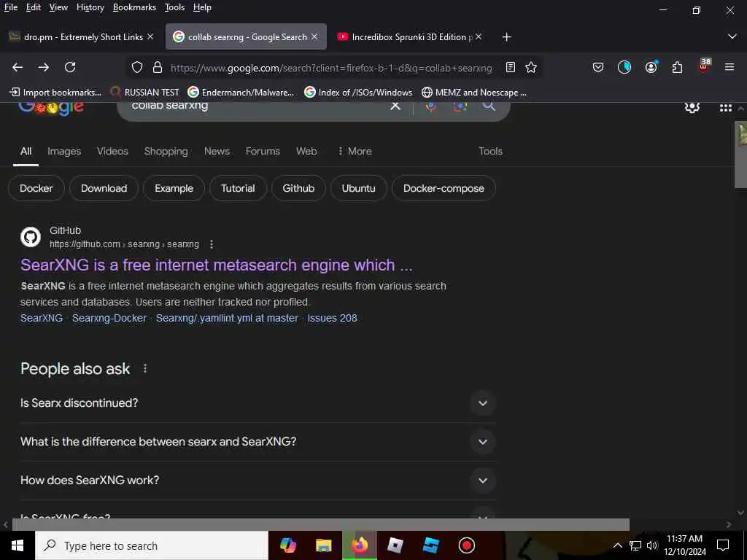Image resolution: width=747 pixels, height=560 pixels.
Task: Open the Firefox account icon
Action: click(x=651, y=68)
